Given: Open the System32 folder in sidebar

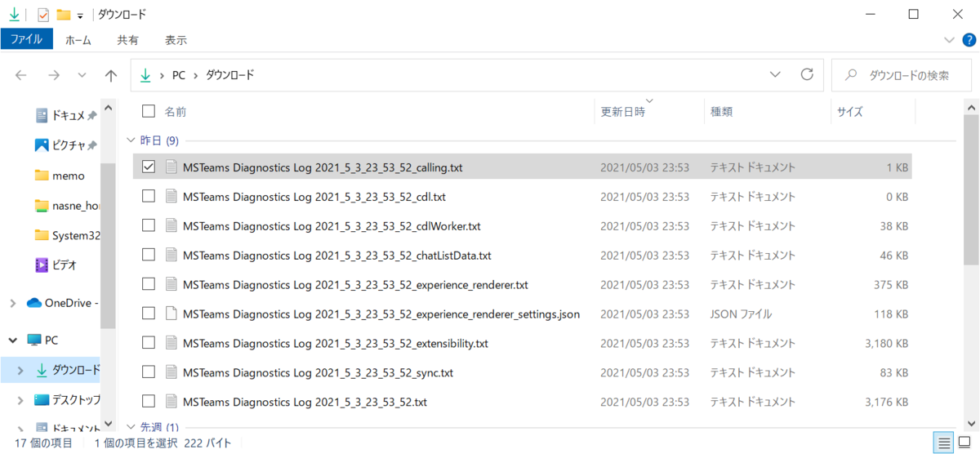Looking at the screenshot, I should click(67, 235).
